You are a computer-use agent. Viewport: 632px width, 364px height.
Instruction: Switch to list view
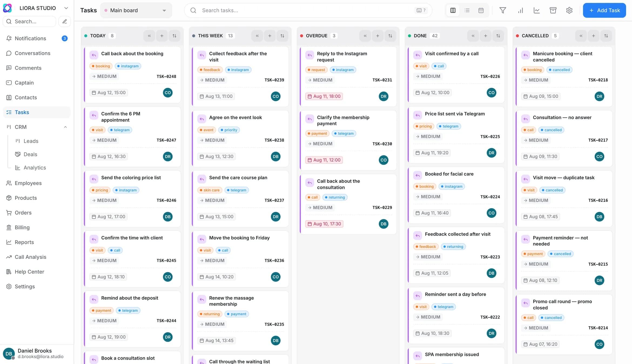[467, 10]
